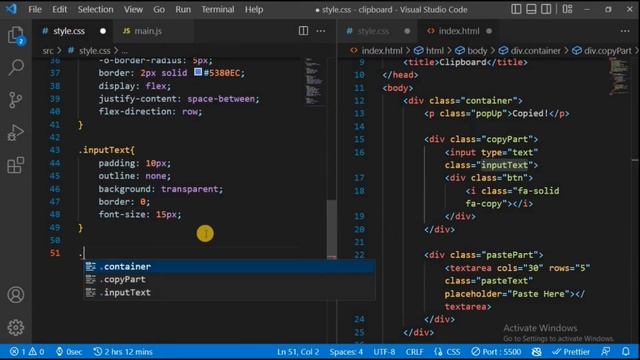Image resolution: width=640 pixels, height=360 pixels.
Task: Close unsaved style.css tab dot in left group
Action: point(103,31)
